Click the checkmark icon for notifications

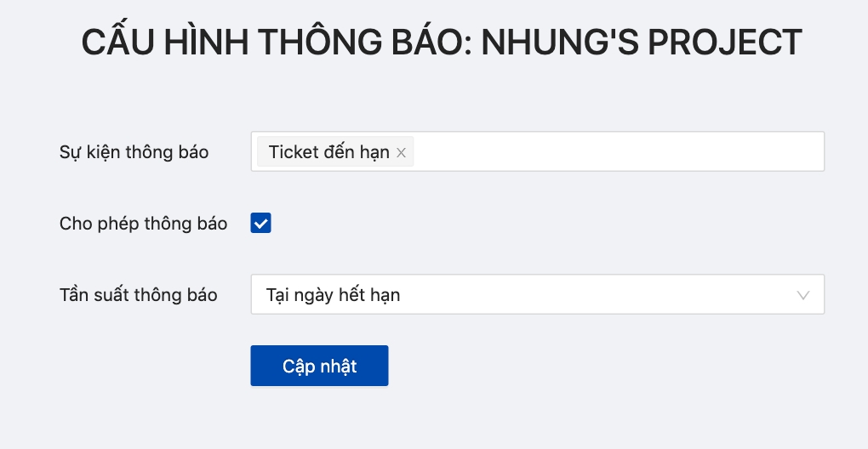260,224
